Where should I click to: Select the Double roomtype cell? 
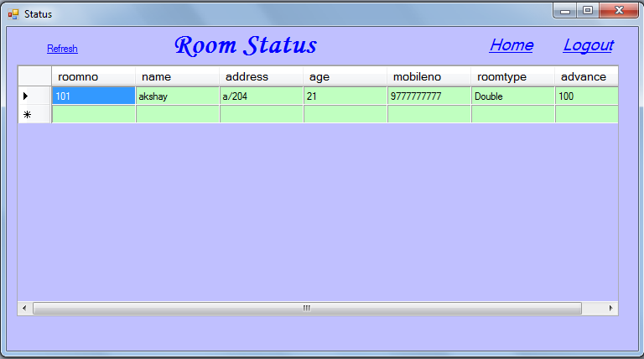coord(512,96)
